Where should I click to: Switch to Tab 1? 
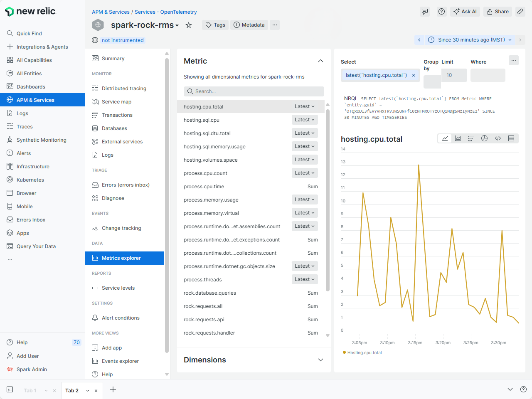point(30,390)
